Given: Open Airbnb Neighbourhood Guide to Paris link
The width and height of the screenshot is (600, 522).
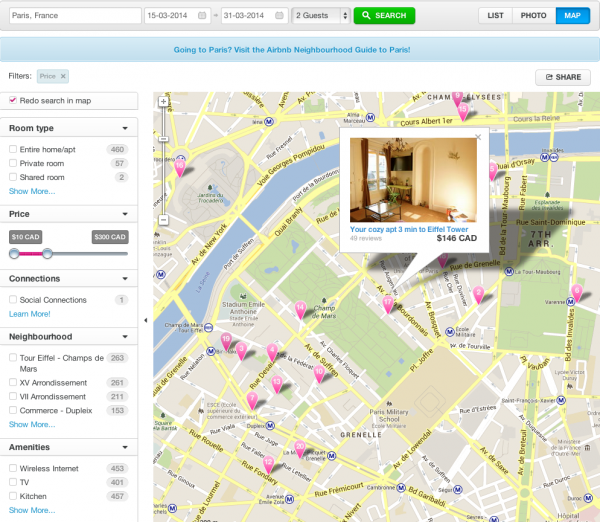Looking at the screenshot, I should point(292,50).
